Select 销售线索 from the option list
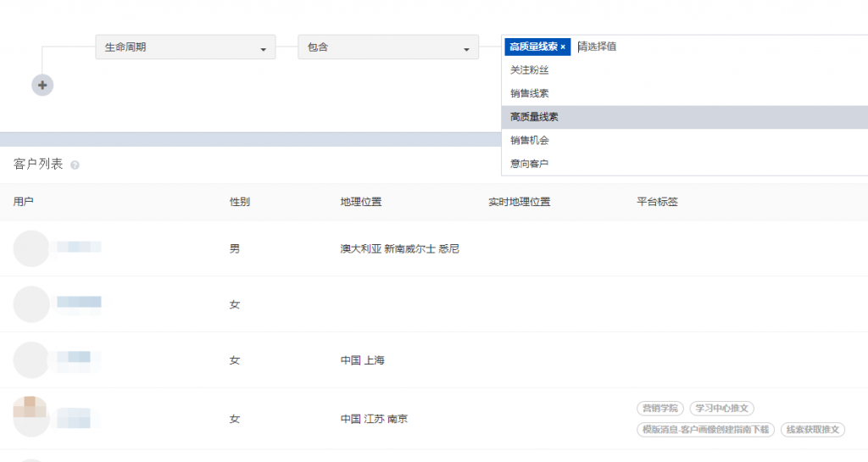 (530, 93)
